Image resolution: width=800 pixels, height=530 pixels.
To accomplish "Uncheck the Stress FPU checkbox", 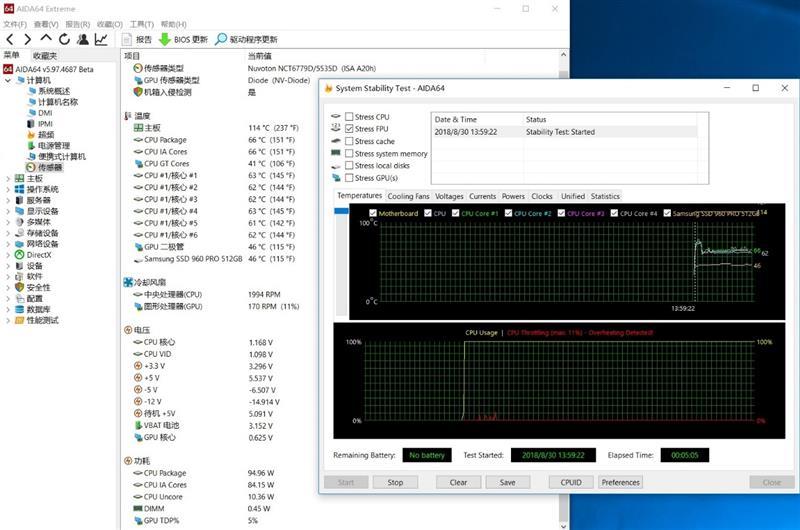I will click(349, 129).
